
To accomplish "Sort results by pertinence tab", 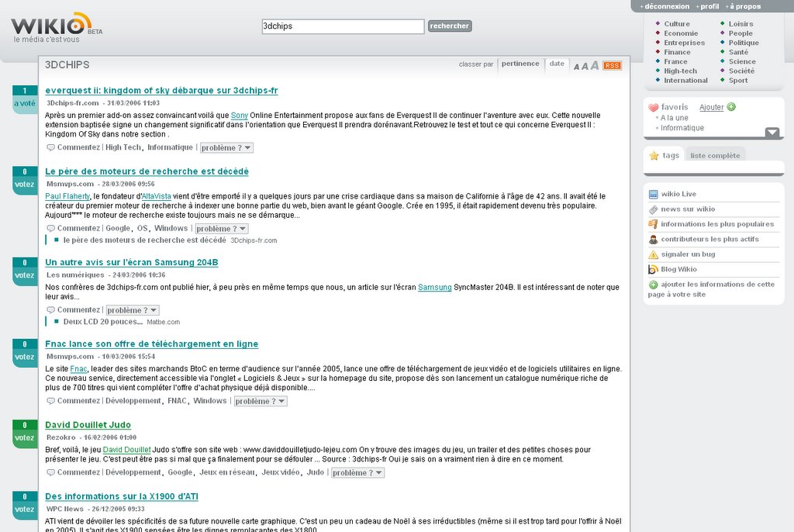I will pos(520,64).
